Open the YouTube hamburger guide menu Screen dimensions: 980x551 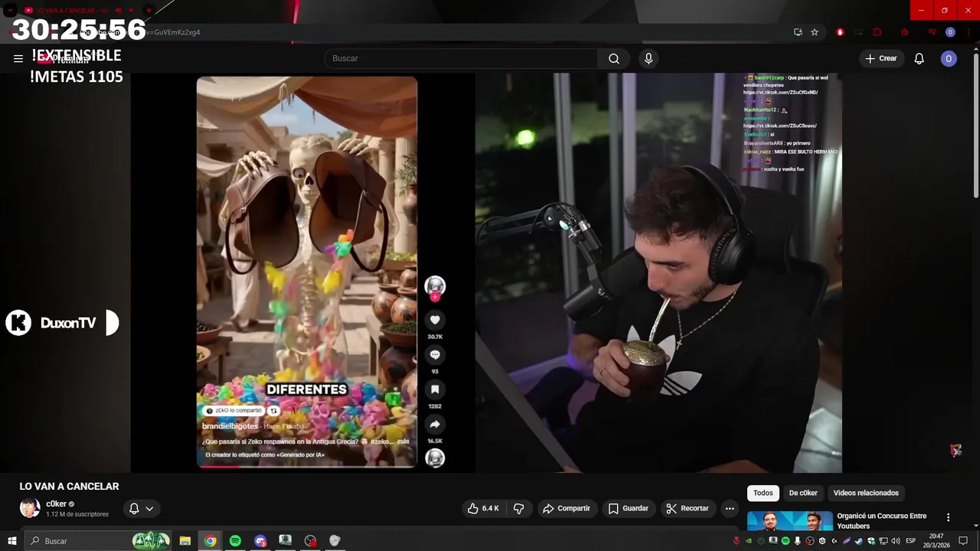(18, 59)
